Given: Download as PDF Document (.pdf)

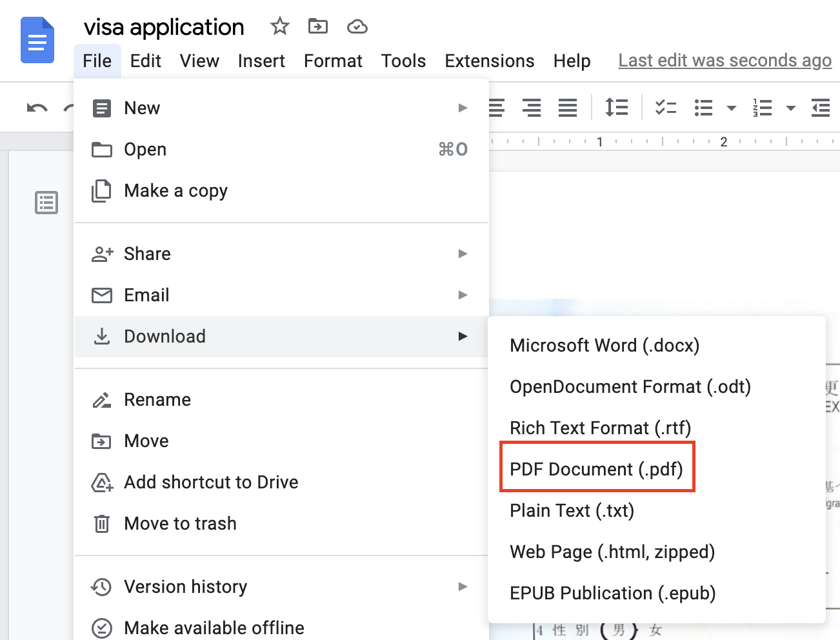Looking at the screenshot, I should (657, 469).
